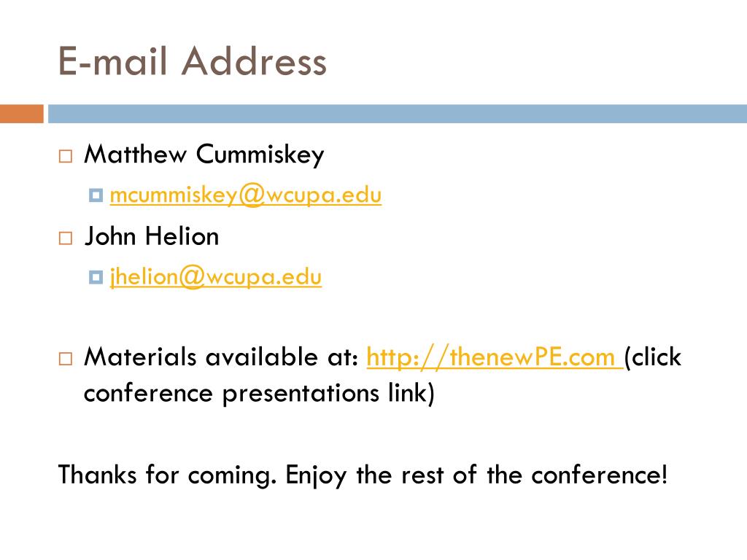Viewport: 747px width, 560px height.
Task: Click the (click text after the URL
Action: coord(653,357)
